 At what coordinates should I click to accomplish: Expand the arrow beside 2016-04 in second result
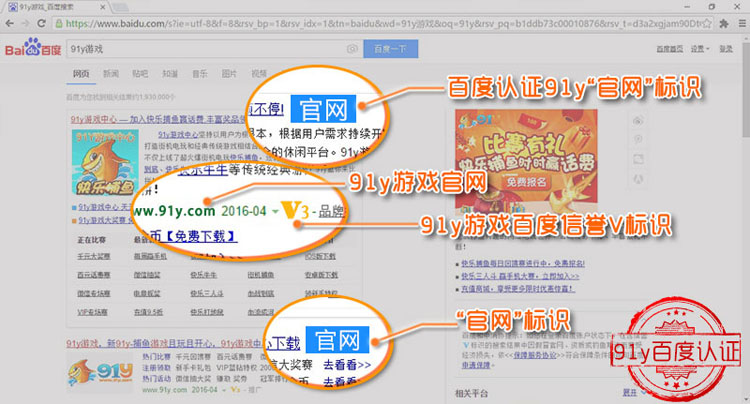[225, 390]
